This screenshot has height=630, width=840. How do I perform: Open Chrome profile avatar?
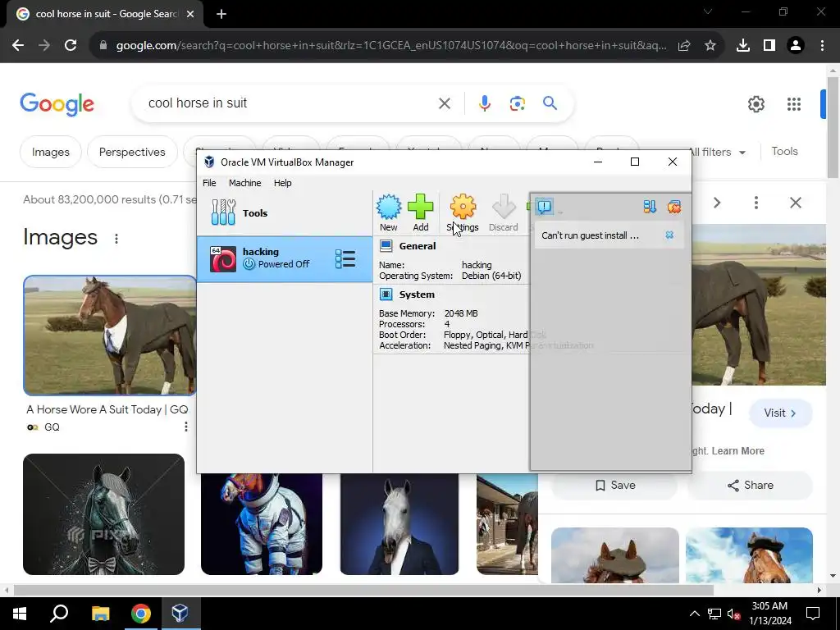click(x=796, y=46)
